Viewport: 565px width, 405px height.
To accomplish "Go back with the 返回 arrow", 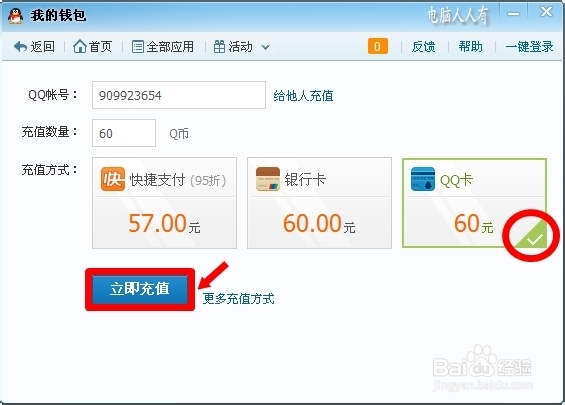I will (x=34, y=47).
